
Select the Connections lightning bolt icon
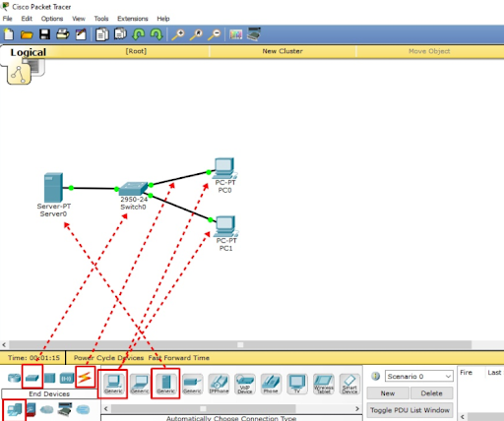coord(85,378)
